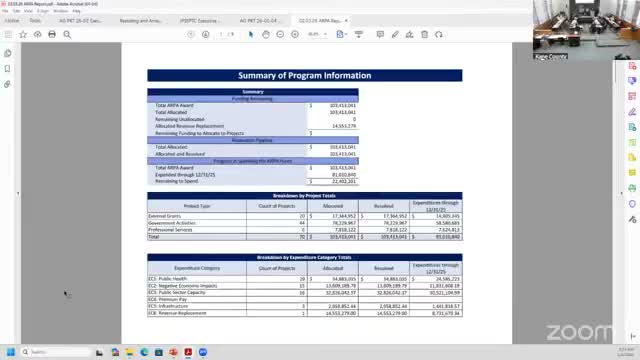
Task: Click the taskbar Search box
Action: tap(55, 352)
